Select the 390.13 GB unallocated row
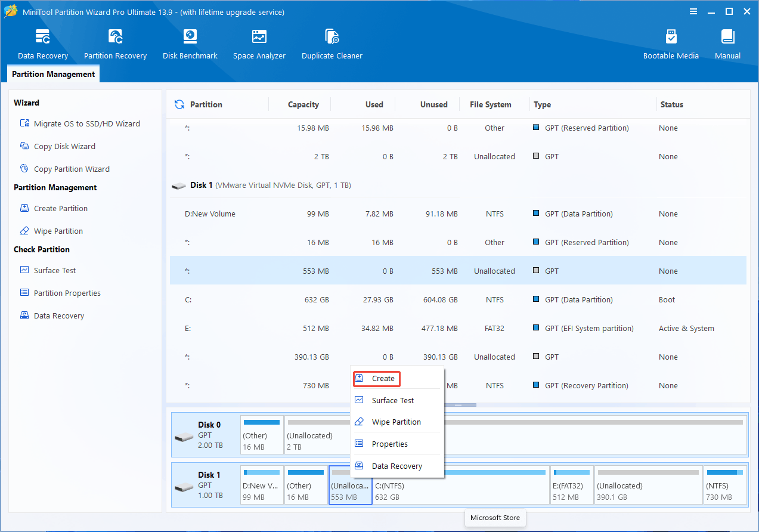The image size is (759, 532). (x=458, y=357)
